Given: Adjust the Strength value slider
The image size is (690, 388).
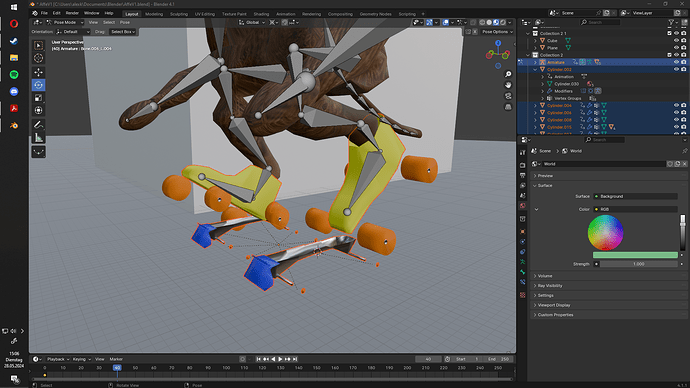Looking at the screenshot, I should [x=638, y=264].
